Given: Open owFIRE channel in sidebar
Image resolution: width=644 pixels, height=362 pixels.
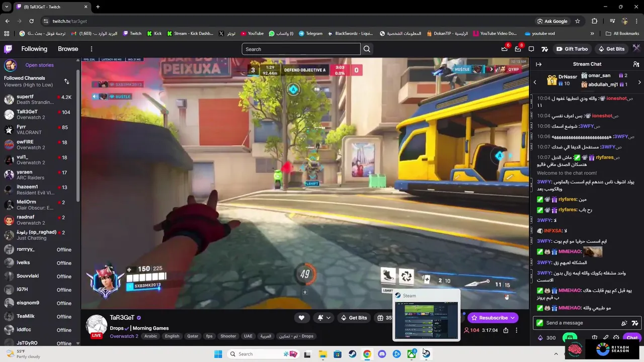Looking at the screenshot, I should 39,145.
